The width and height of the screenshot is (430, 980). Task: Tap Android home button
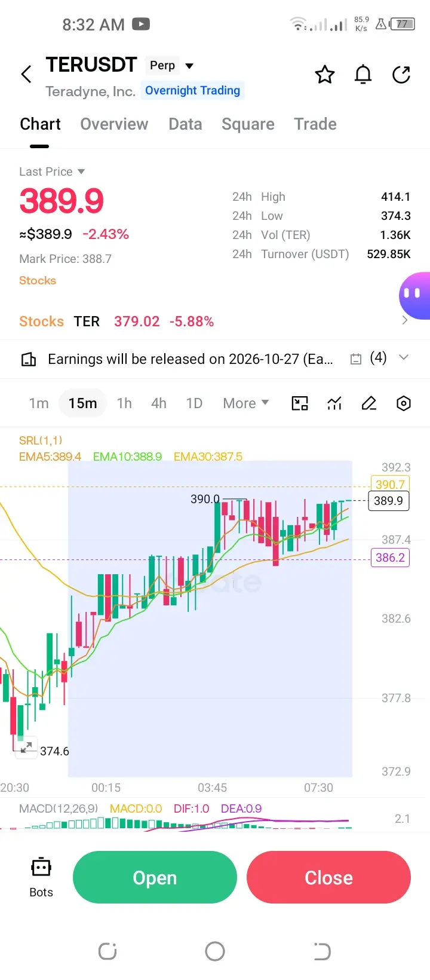click(215, 951)
